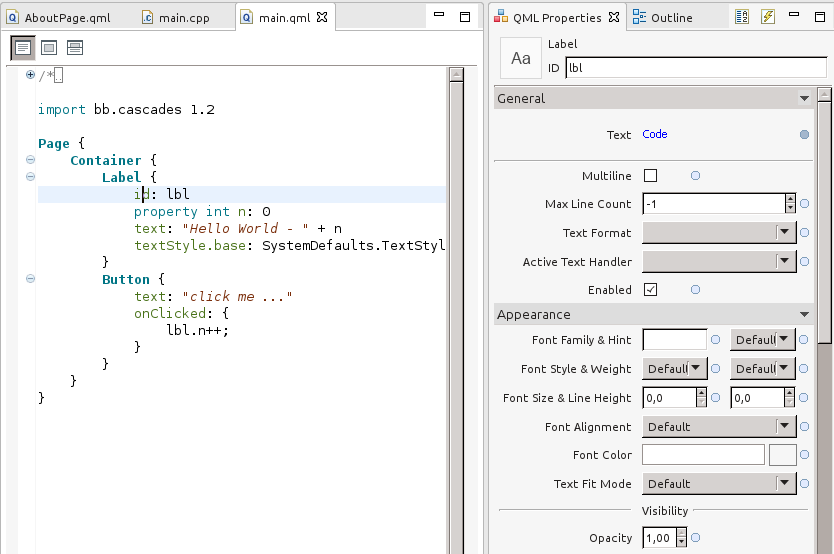Click the blue indicator next to Text Code
Screen dimensions: 834x554
pos(804,135)
